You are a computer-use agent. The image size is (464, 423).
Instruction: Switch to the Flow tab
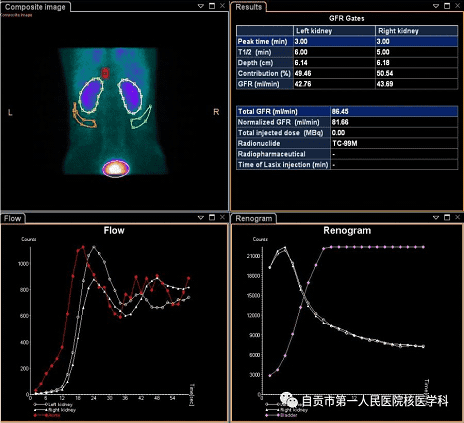(13, 219)
